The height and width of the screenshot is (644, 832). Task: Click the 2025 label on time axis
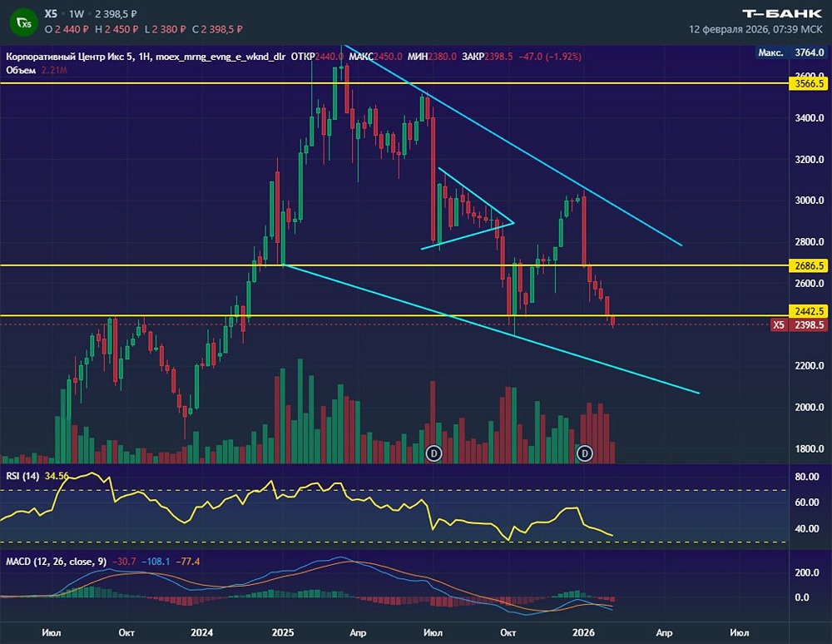pyautogui.click(x=283, y=632)
